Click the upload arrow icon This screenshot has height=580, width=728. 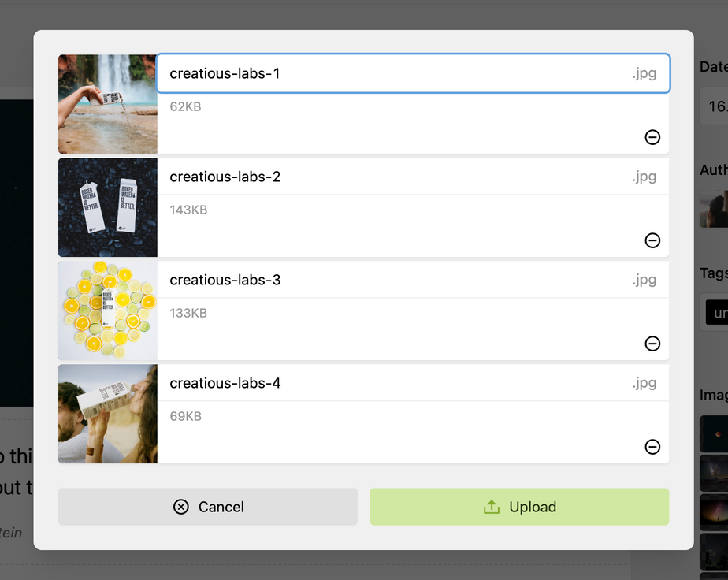(492, 507)
